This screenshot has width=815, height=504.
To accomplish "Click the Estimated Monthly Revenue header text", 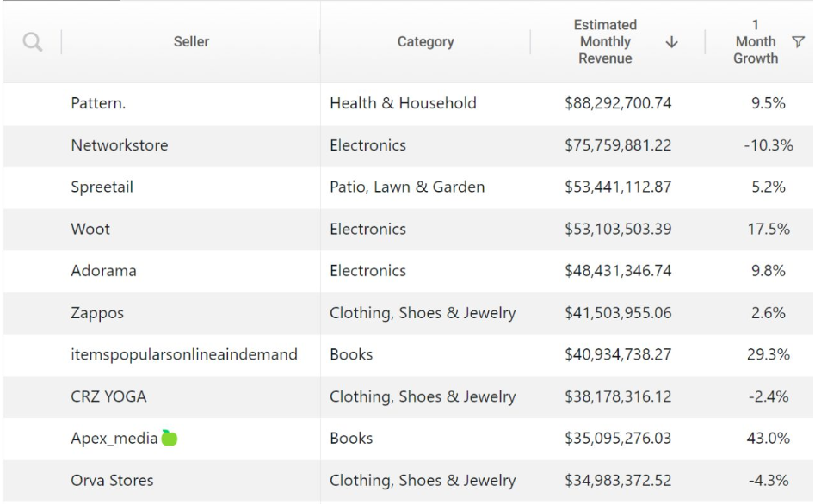I will [605, 42].
